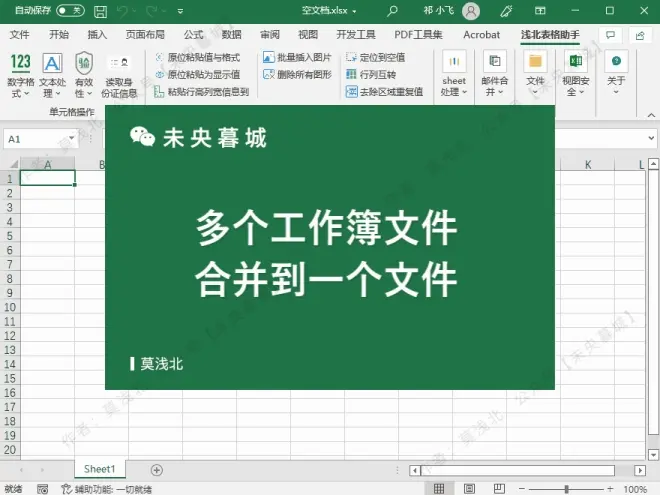Add a new sheet with plus icon

157,470
